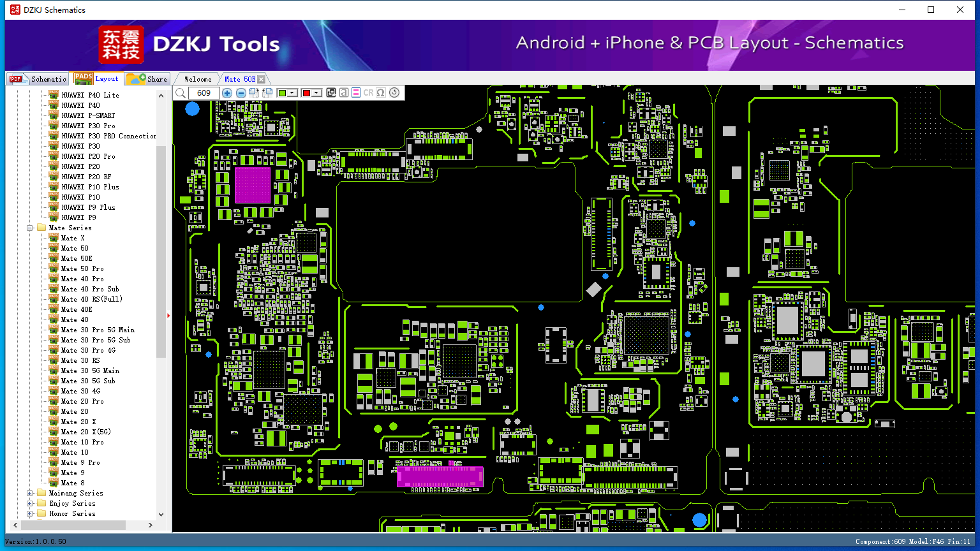Click the Enjoy Series folder icon
The image size is (980, 551).
(41, 503)
